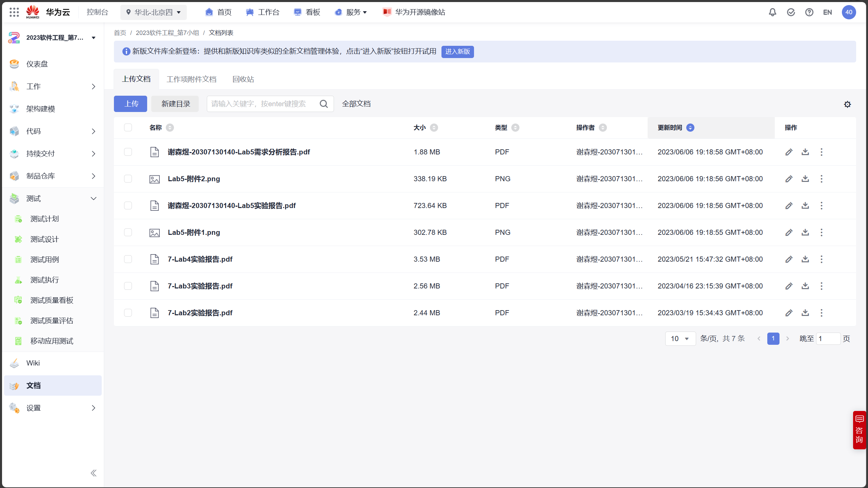Viewport: 868px width, 488px height.
Task: Open the app grid launcher icon
Action: [x=14, y=12]
